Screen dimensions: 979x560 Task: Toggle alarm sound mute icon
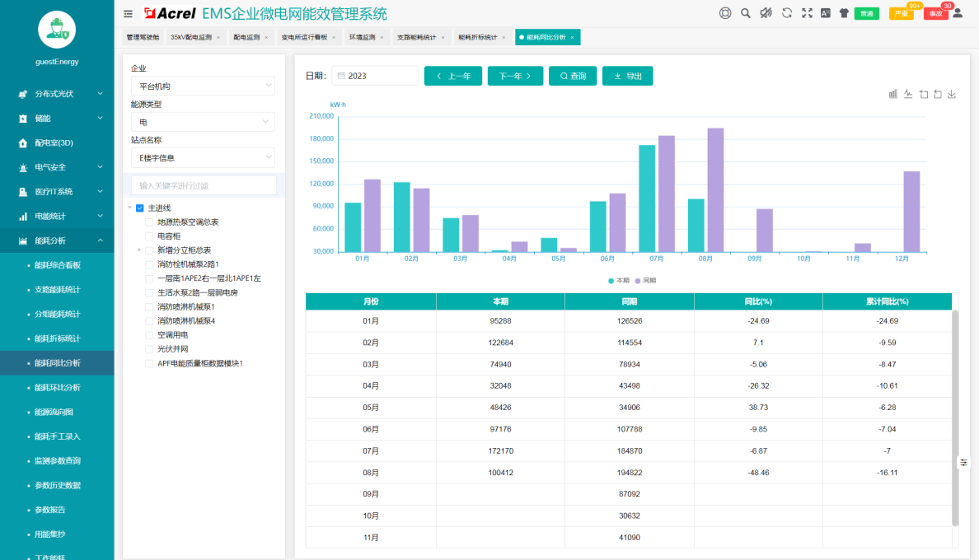(x=766, y=13)
